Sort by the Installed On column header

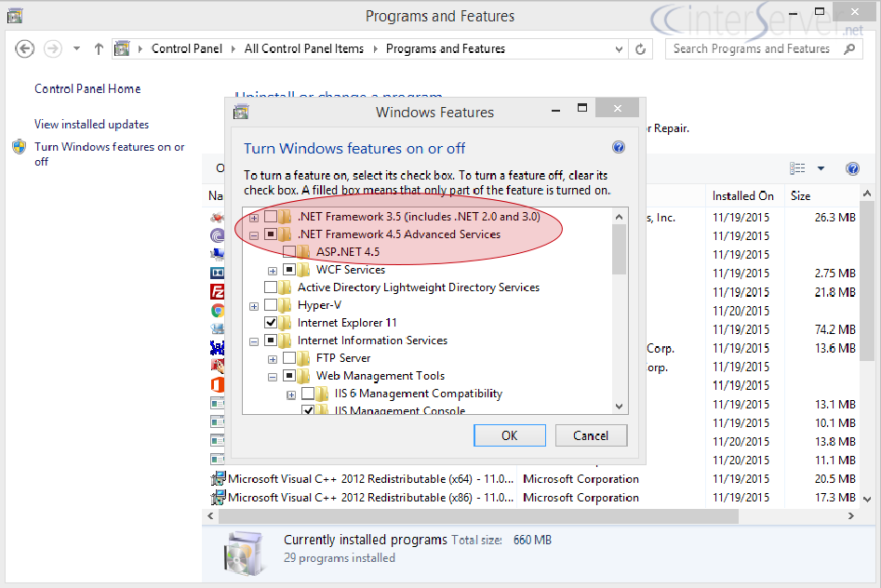point(743,195)
